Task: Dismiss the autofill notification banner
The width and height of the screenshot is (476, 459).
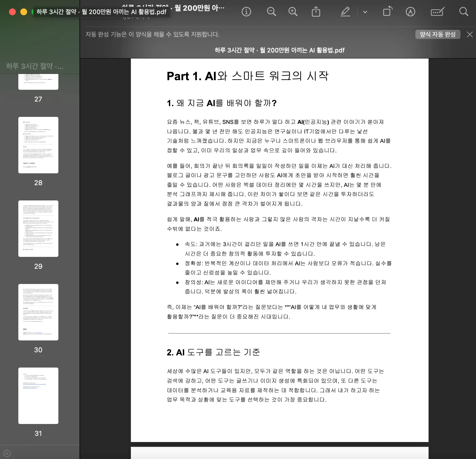Action: (x=470, y=34)
